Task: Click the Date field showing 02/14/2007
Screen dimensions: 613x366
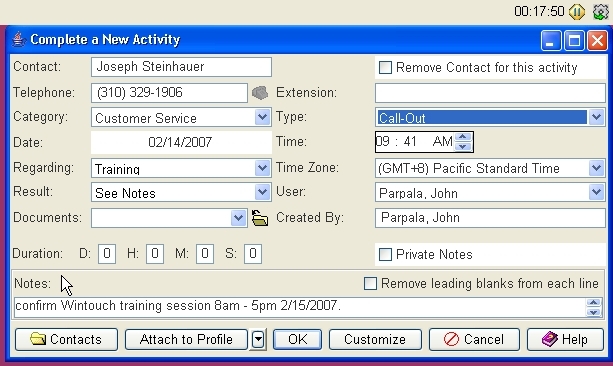Action: point(181,142)
